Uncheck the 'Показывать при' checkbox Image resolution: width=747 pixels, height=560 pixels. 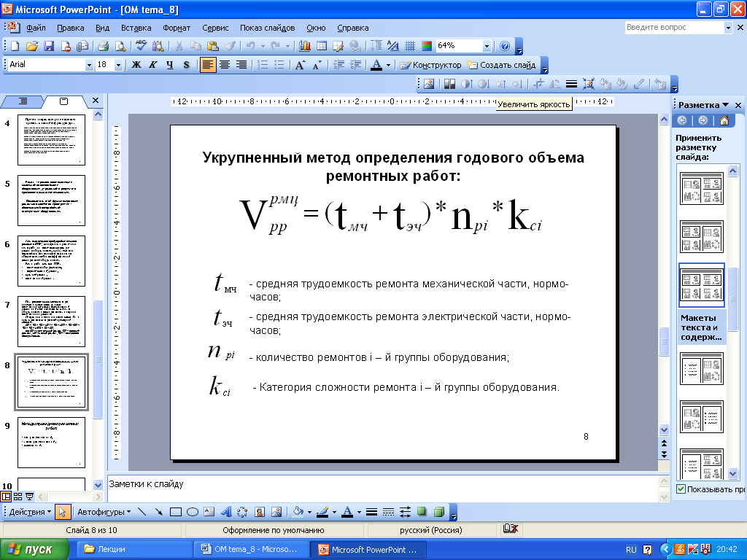click(x=681, y=489)
